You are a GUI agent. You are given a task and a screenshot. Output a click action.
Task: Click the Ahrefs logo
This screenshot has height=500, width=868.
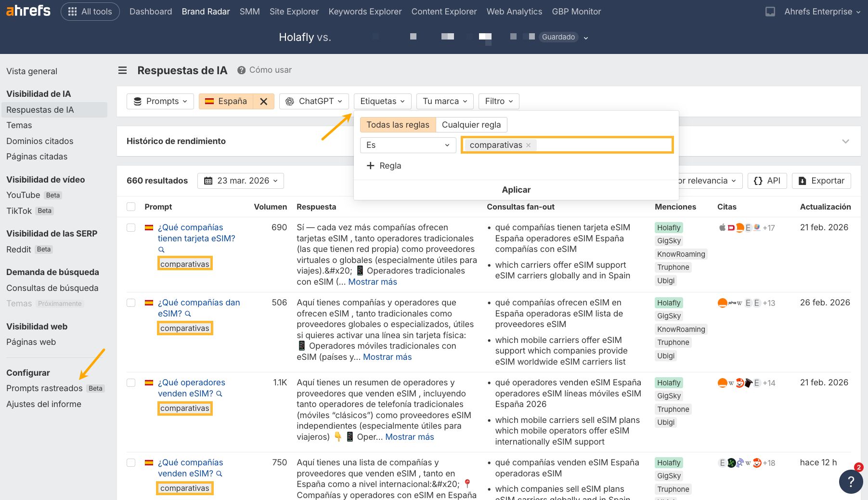pyautogui.click(x=28, y=11)
